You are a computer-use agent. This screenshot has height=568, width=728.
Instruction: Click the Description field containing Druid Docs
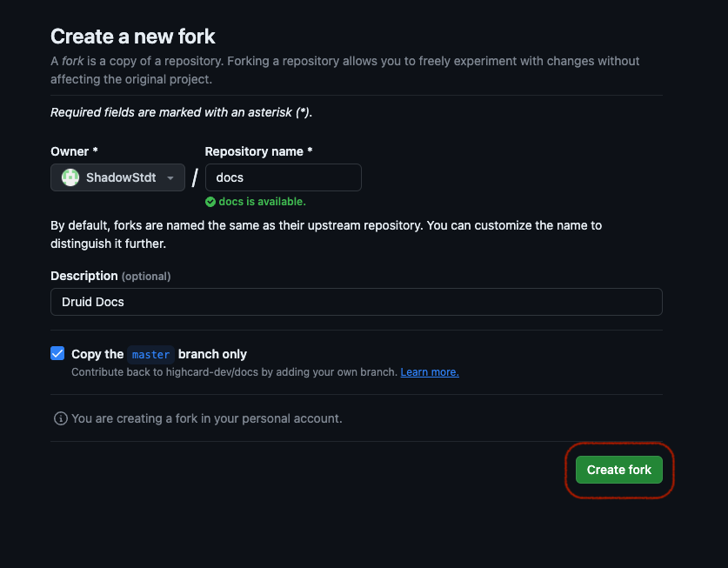pyautogui.click(x=357, y=302)
